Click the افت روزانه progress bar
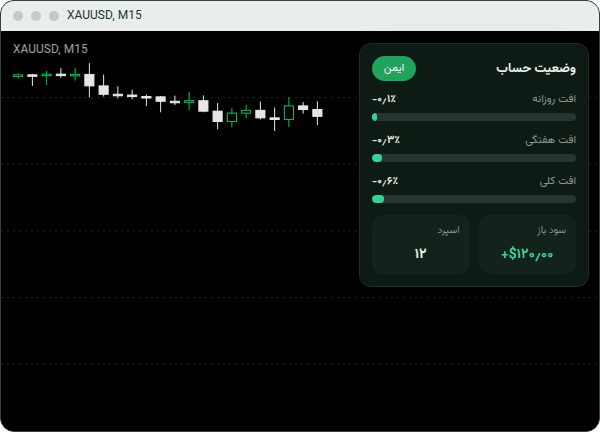Screen dimensions: 600x432 click(x=474, y=117)
